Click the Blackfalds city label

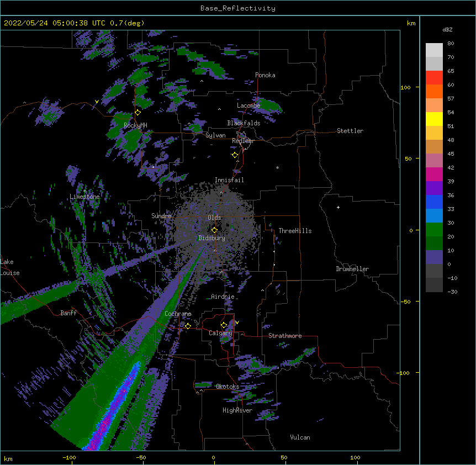[x=244, y=123]
